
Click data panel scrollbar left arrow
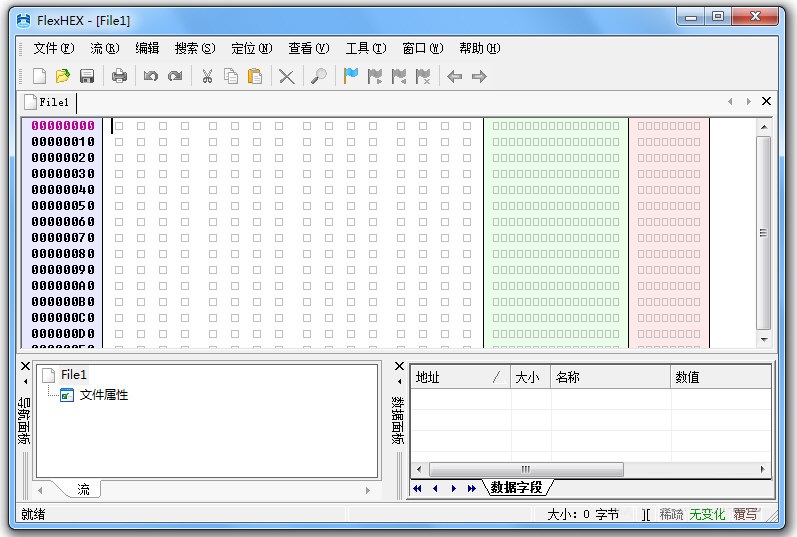[419, 469]
